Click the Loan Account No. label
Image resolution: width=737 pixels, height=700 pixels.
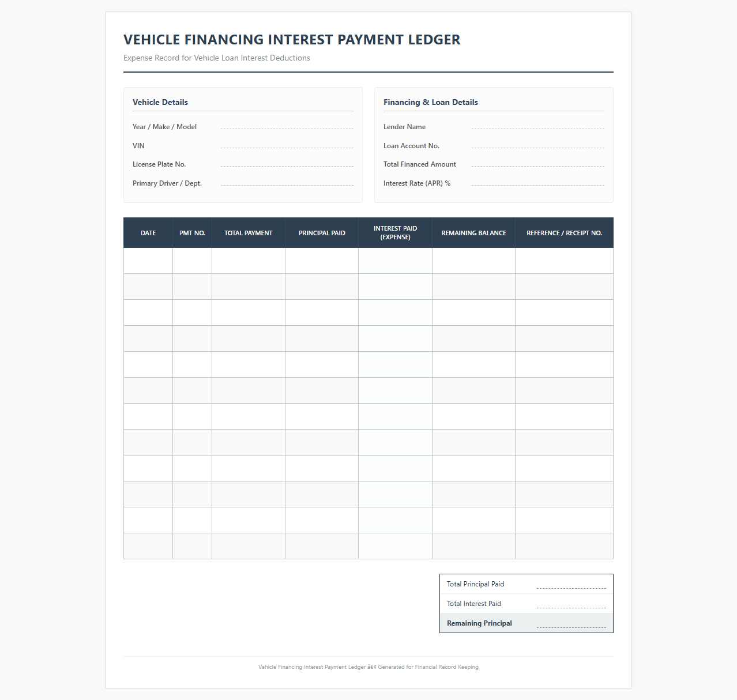(411, 146)
